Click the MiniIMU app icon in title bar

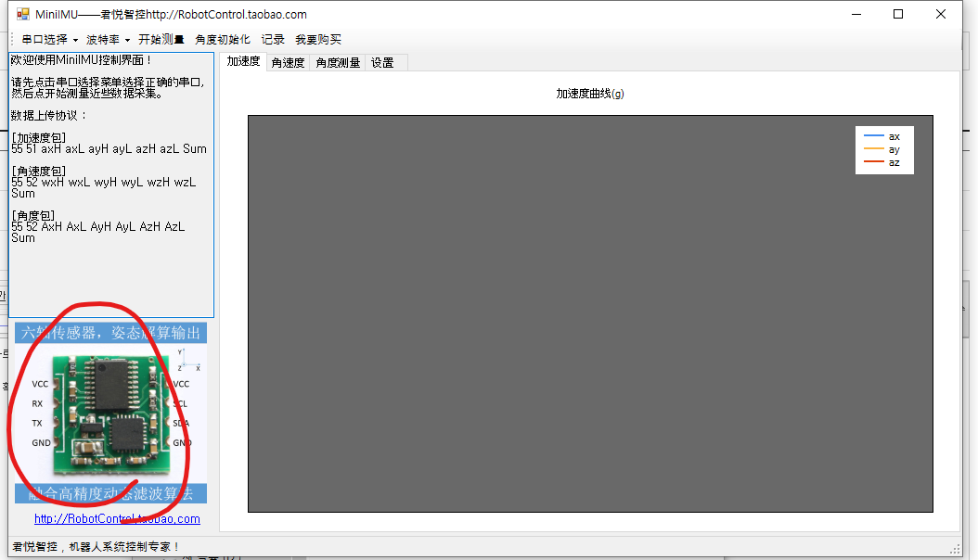(x=23, y=14)
